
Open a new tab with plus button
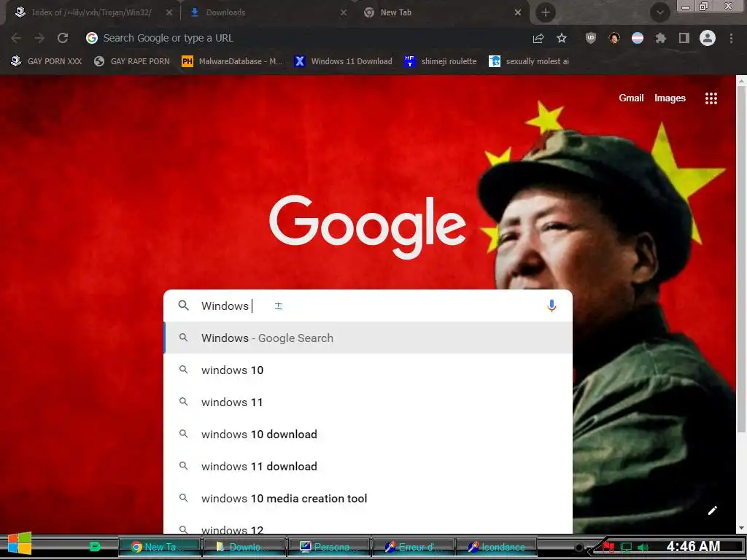coord(546,13)
